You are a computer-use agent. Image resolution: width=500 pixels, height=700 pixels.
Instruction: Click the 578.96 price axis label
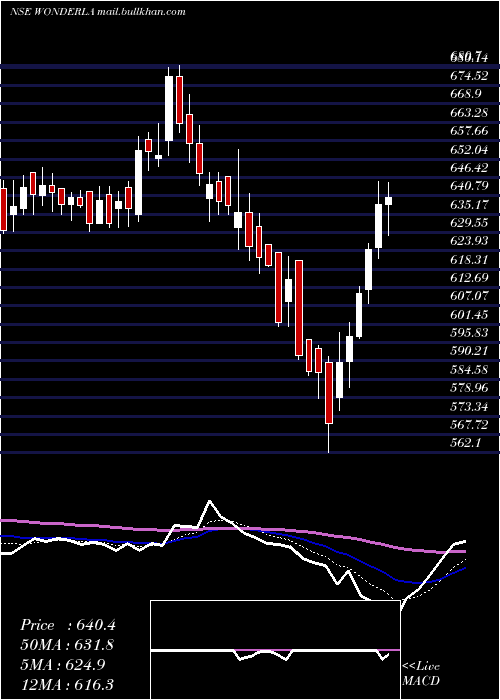click(x=469, y=388)
